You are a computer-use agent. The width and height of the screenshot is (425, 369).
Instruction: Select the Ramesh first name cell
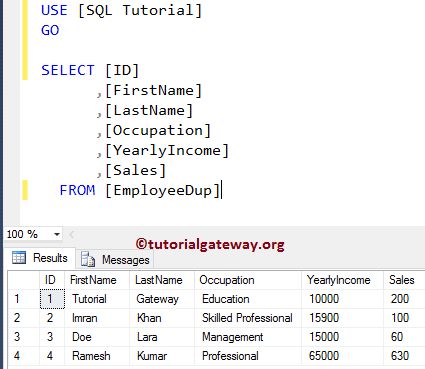97,356
